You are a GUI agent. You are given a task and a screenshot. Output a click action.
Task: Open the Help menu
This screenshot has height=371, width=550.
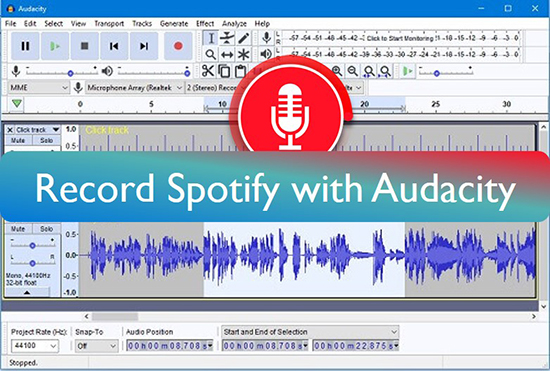(x=262, y=24)
